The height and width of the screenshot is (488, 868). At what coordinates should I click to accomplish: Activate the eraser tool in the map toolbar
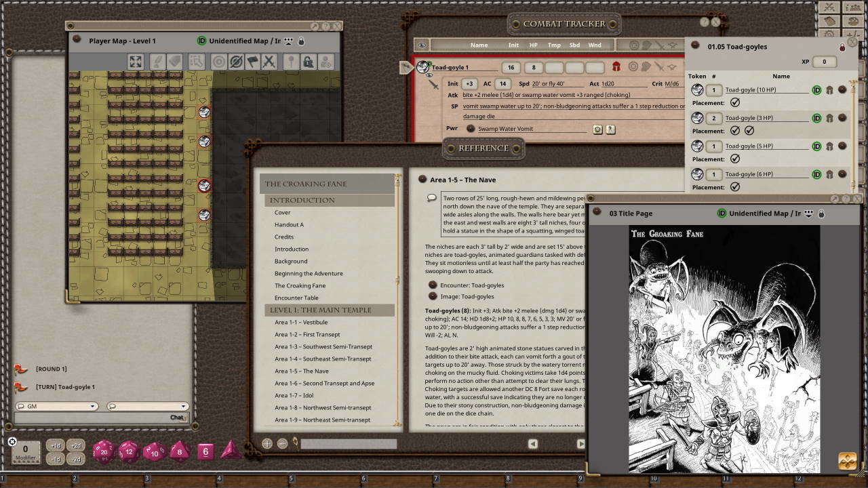pyautogui.click(x=174, y=61)
